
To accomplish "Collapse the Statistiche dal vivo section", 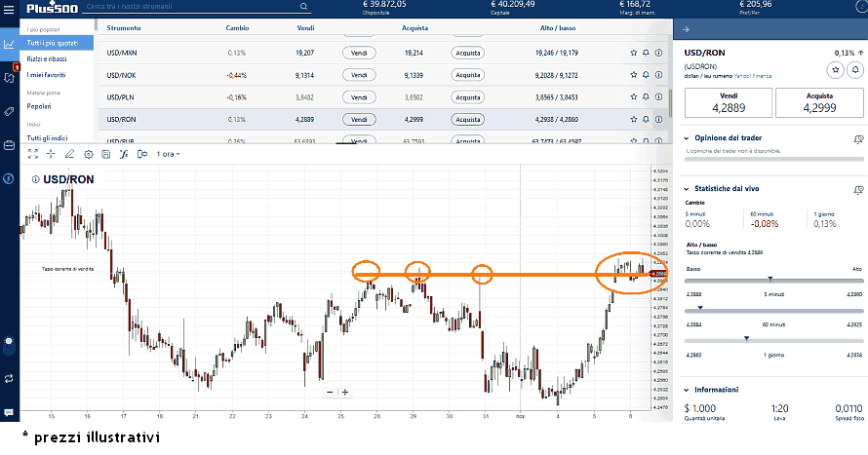I will pyautogui.click(x=688, y=187).
